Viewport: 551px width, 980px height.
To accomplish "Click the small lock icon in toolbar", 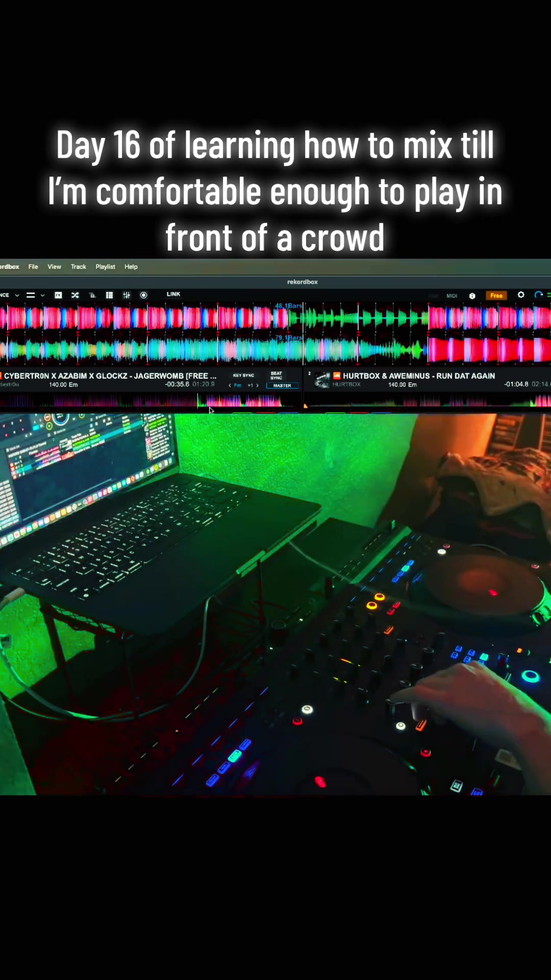I will coord(92,295).
